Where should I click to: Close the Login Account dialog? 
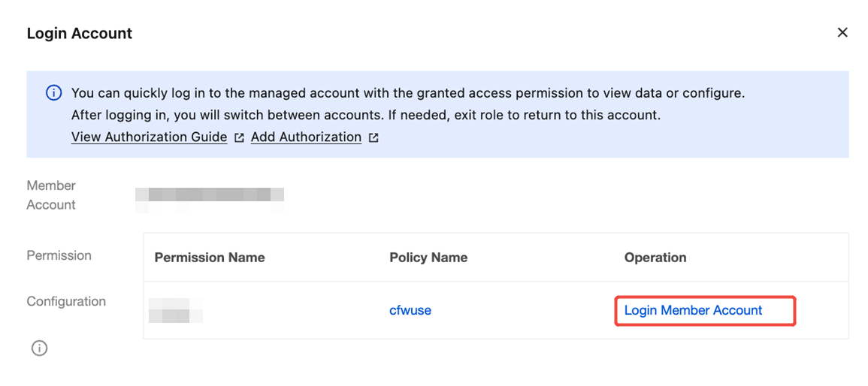(x=842, y=32)
